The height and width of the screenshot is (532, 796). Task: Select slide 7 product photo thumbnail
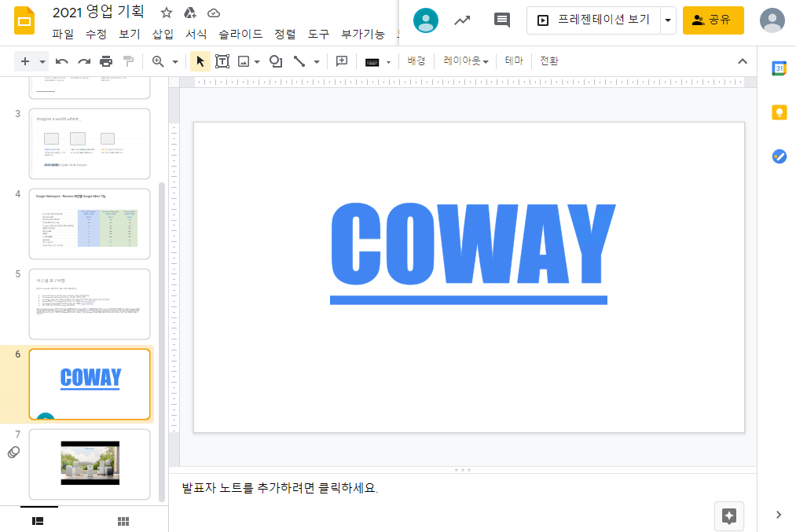[90, 464]
